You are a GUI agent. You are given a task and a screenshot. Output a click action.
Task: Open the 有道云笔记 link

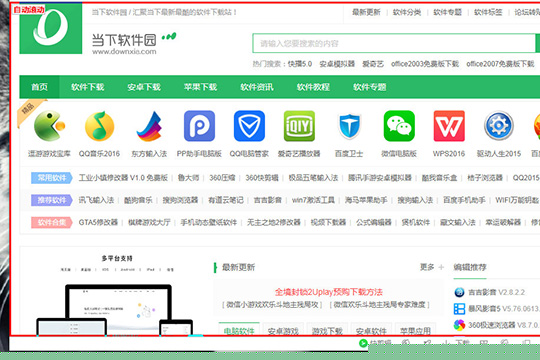coord(226,200)
